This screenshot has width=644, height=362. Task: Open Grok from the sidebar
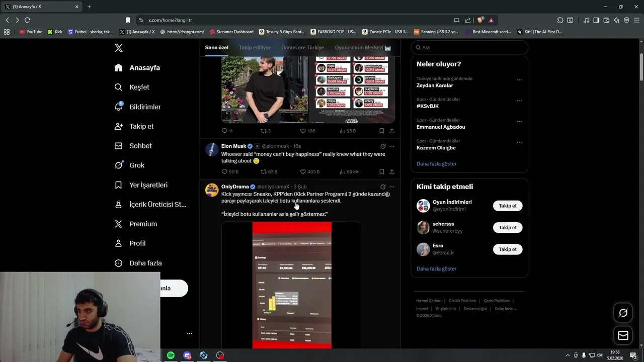pyautogui.click(x=130, y=165)
